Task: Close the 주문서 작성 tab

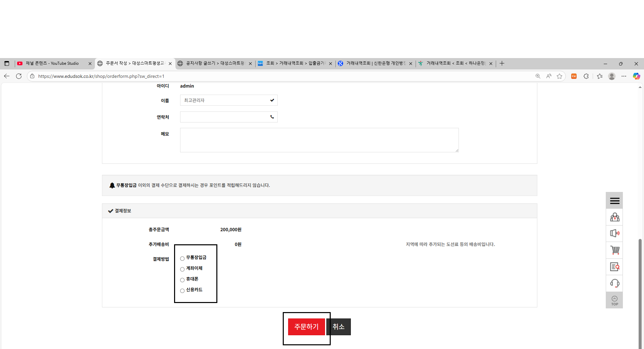Action: (170, 63)
